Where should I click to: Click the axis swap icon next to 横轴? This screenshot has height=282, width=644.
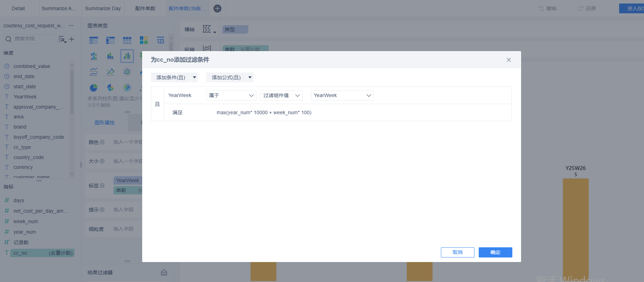(x=208, y=29)
